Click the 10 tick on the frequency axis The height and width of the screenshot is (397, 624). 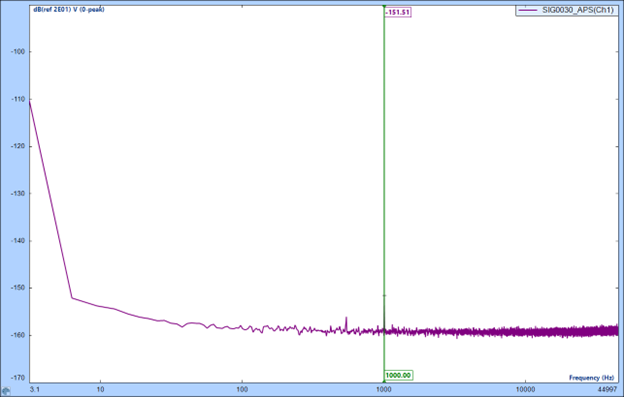(100, 389)
